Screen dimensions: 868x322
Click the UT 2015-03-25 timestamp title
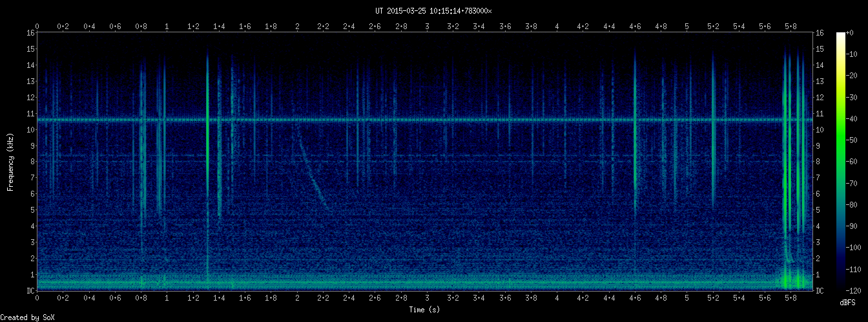click(x=433, y=11)
